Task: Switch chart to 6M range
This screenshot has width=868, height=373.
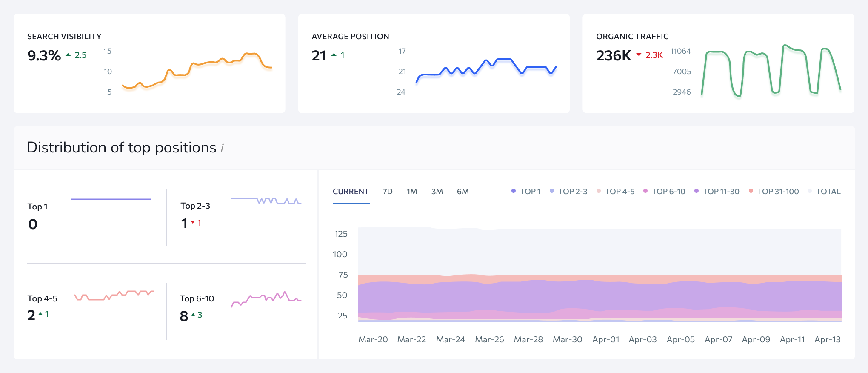Action: [463, 192]
